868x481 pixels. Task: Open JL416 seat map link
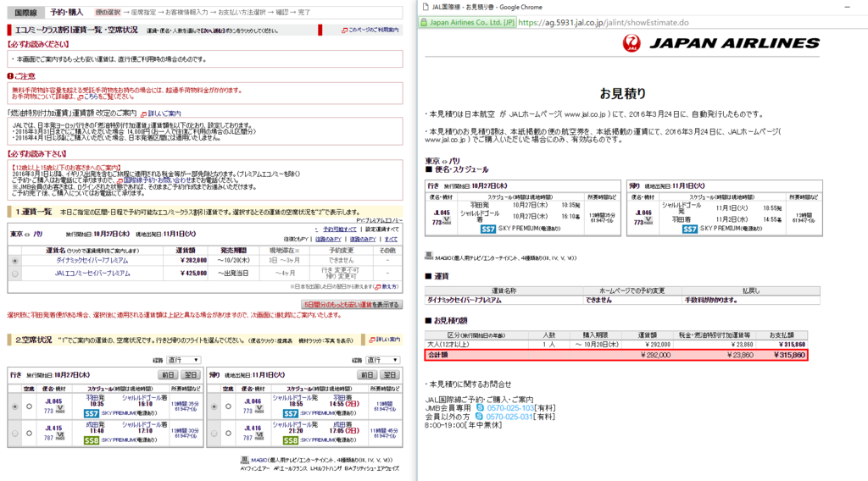(253, 428)
